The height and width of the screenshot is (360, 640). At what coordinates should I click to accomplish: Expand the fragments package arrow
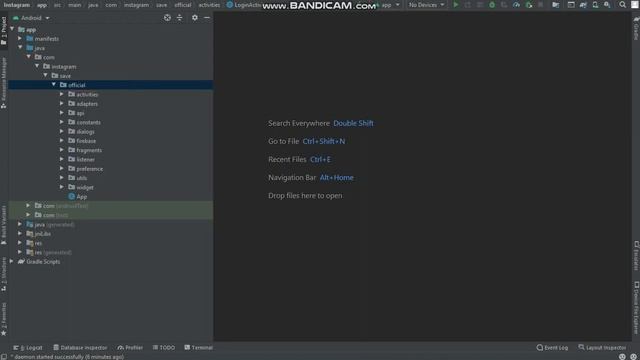tap(62, 150)
